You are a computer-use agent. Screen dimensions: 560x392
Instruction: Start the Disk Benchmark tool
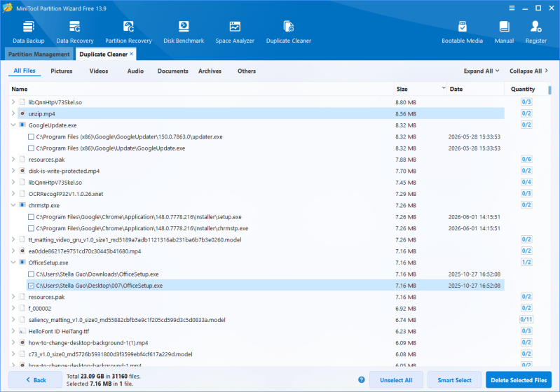tap(184, 32)
